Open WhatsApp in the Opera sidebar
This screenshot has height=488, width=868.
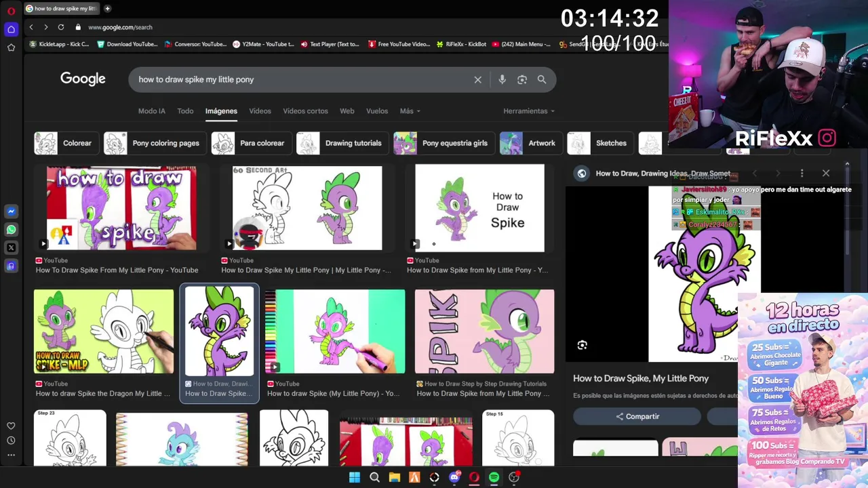click(11, 230)
